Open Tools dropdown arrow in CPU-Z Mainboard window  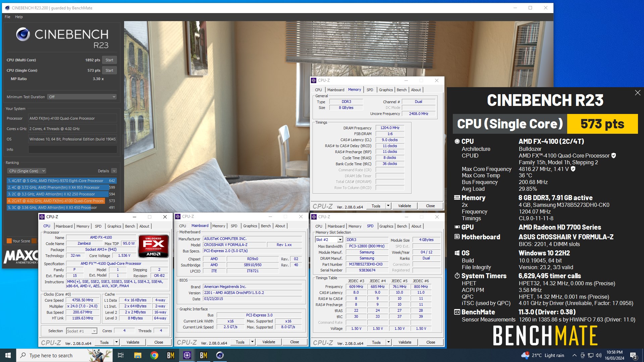pyautogui.click(x=252, y=342)
